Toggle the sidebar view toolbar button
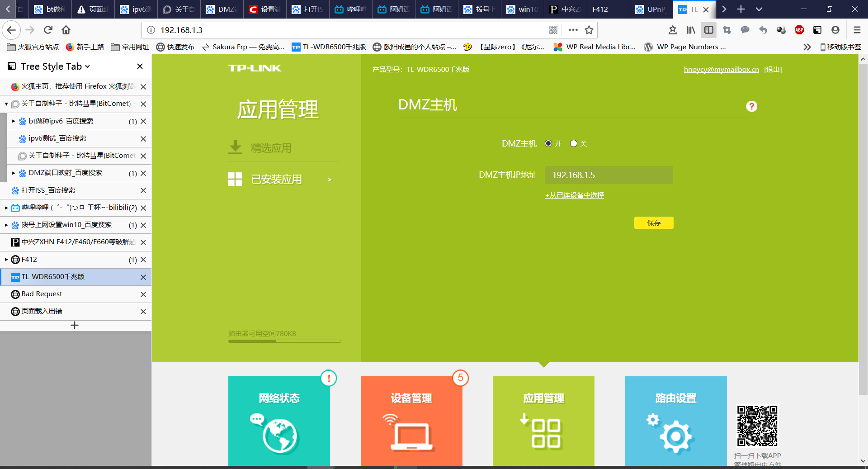 708,30
